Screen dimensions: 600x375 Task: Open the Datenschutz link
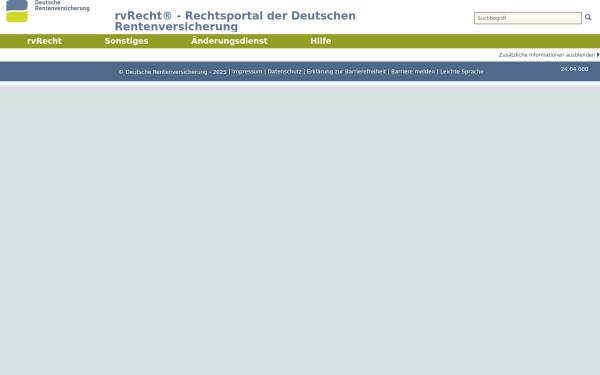284,72
